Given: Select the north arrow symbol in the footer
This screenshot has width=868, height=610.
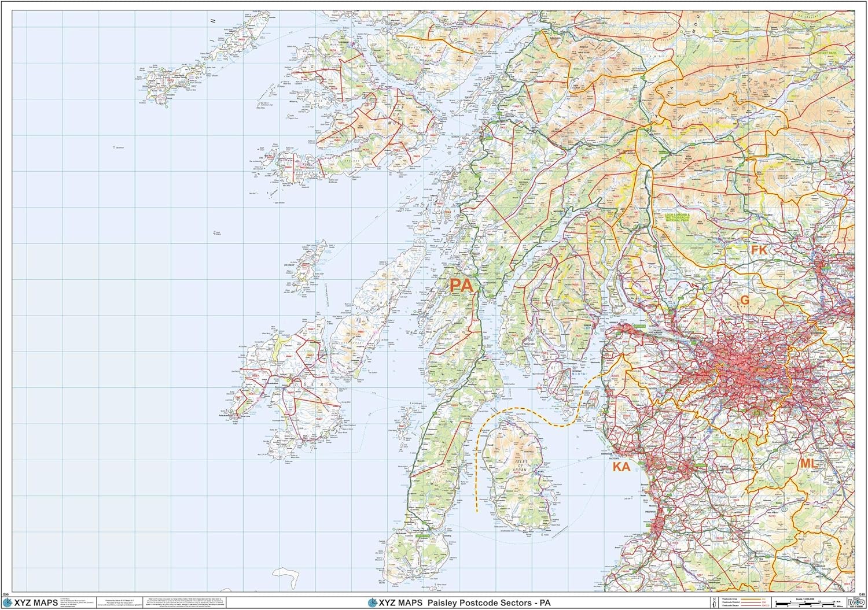Looking at the screenshot, I should (714, 602).
